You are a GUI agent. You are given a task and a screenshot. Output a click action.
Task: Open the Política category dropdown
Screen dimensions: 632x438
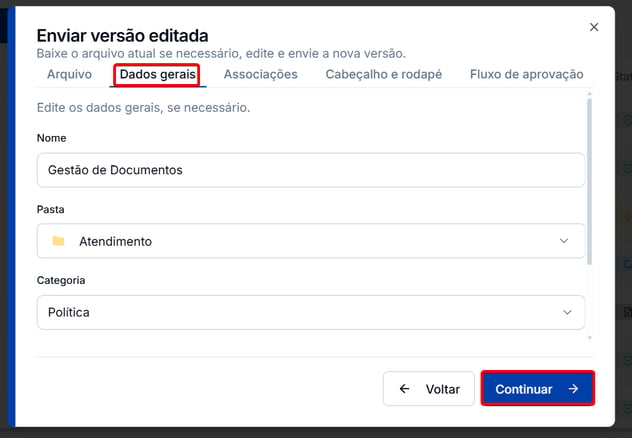(311, 312)
